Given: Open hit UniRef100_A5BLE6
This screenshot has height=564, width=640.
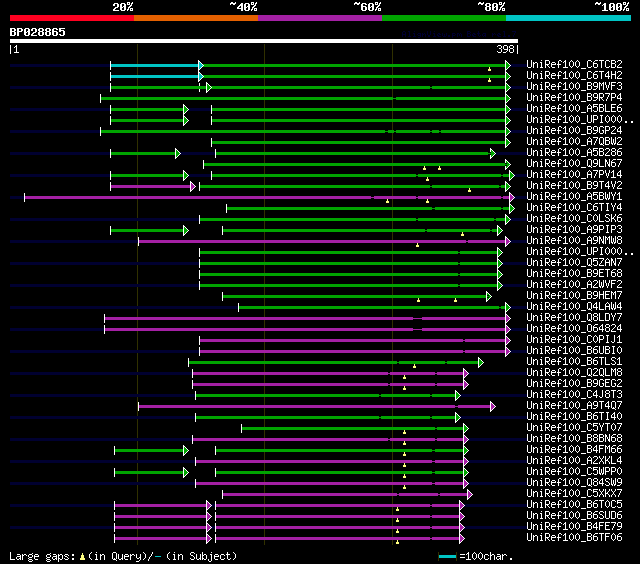Looking at the screenshot, I should 574,109.
